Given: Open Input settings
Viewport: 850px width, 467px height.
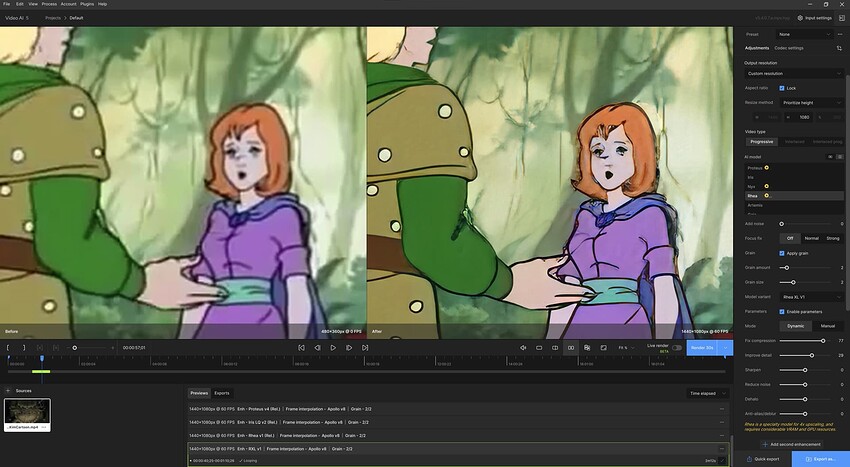Looking at the screenshot, I should [x=814, y=18].
